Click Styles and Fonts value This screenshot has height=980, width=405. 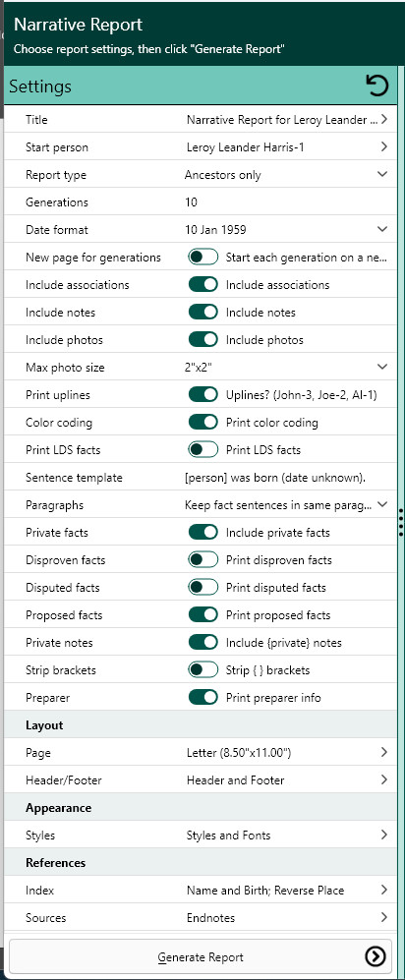(229, 835)
